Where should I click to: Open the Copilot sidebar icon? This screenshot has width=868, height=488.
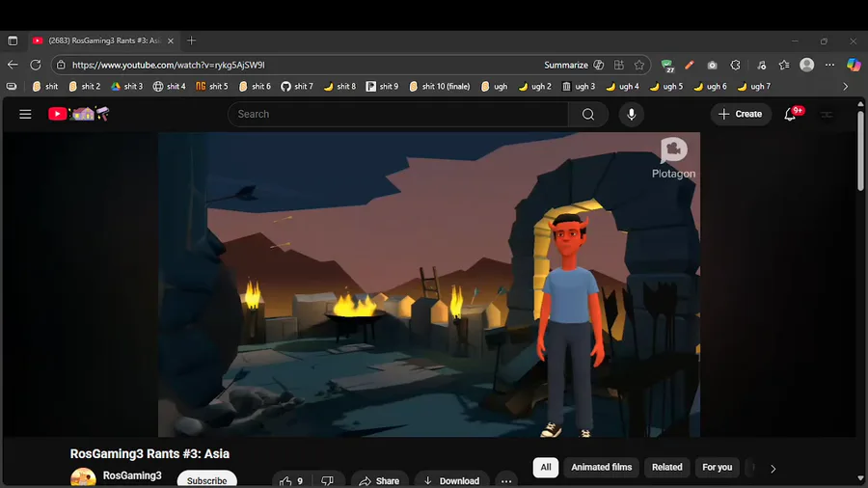coord(854,65)
